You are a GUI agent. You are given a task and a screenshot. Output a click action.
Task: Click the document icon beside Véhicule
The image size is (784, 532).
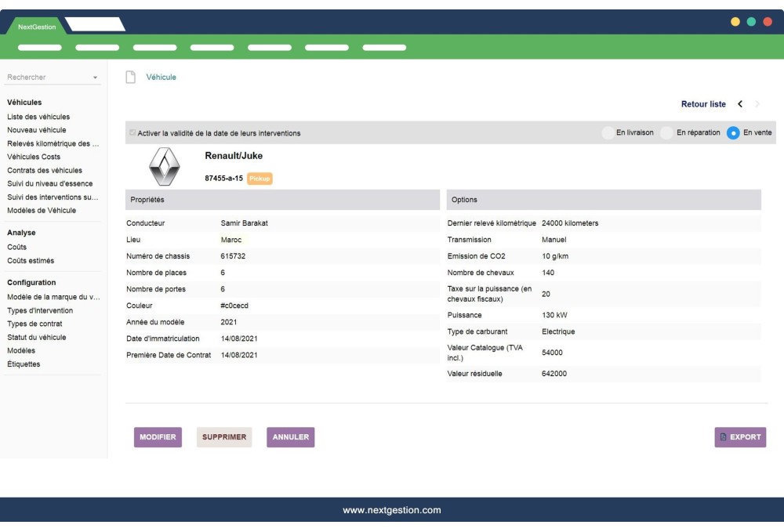point(131,77)
